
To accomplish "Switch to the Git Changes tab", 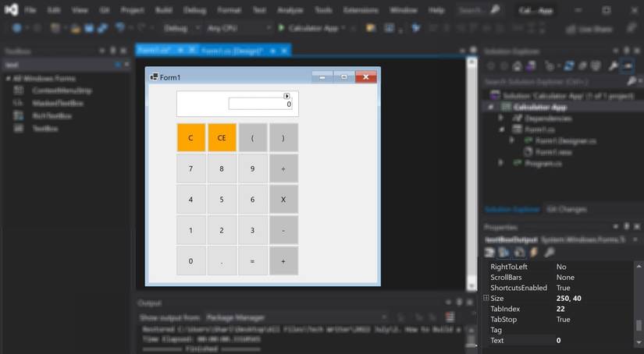I will [567, 209].
